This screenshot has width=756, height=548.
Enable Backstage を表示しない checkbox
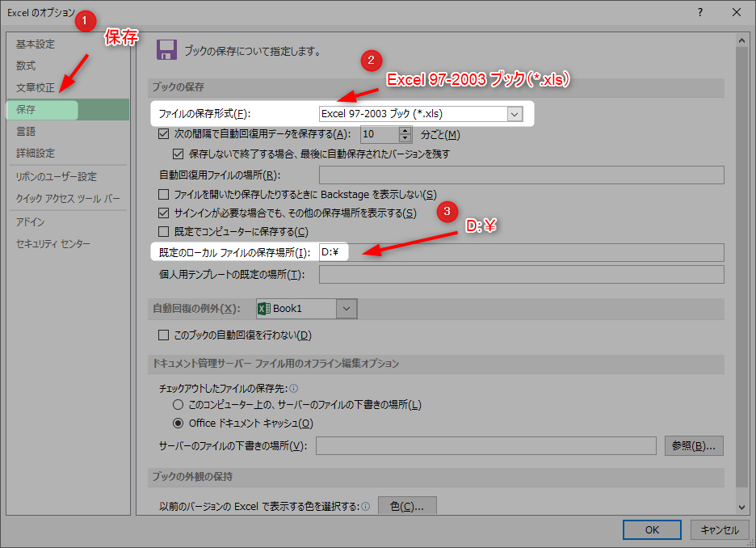click(164, 195)
